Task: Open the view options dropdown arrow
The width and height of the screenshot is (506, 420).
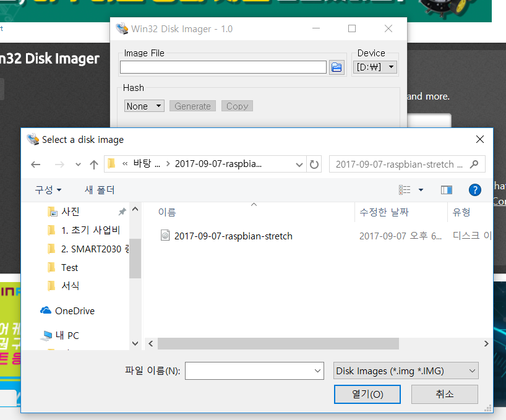Action: 421,190
